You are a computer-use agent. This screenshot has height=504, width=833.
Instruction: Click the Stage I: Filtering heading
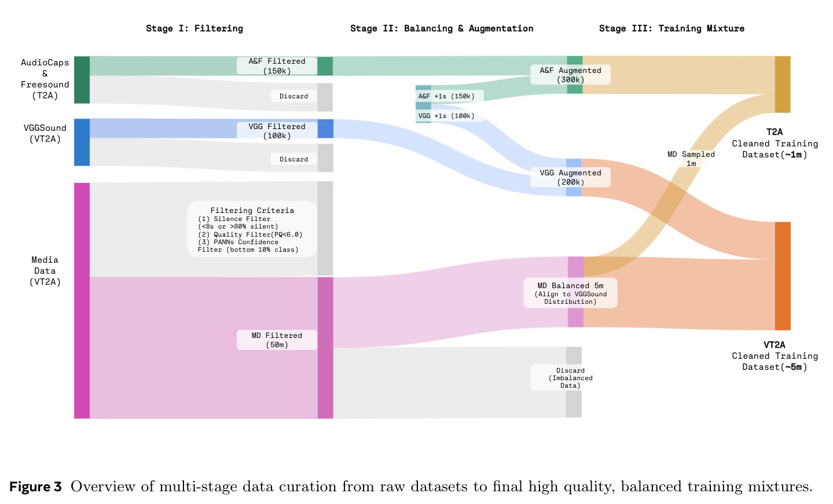pos(195,28)
